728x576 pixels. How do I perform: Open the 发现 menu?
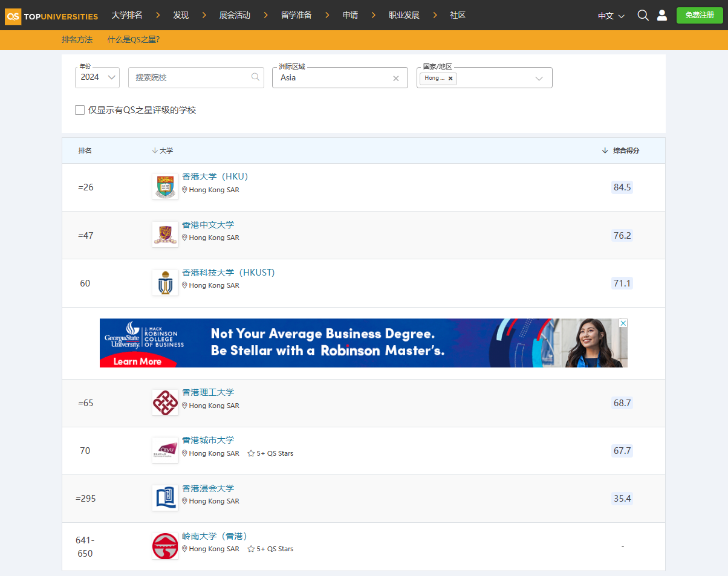pyautogui.click(x=181, y=15)
